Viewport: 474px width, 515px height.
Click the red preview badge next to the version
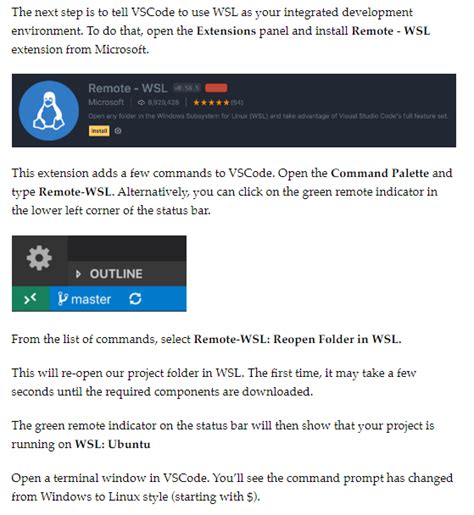click(216, 88)
